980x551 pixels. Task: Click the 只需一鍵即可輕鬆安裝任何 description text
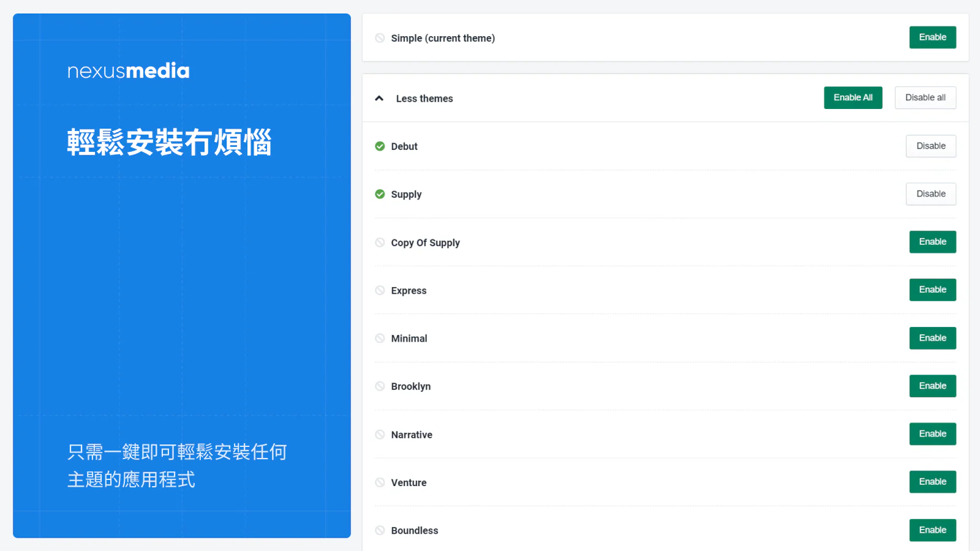click(177, 452)
